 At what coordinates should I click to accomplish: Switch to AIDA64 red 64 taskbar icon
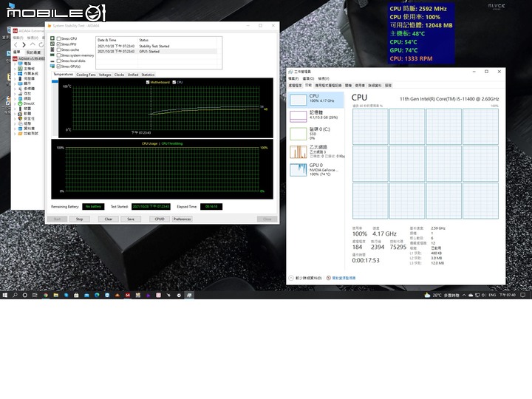click(x=128, y=295)
